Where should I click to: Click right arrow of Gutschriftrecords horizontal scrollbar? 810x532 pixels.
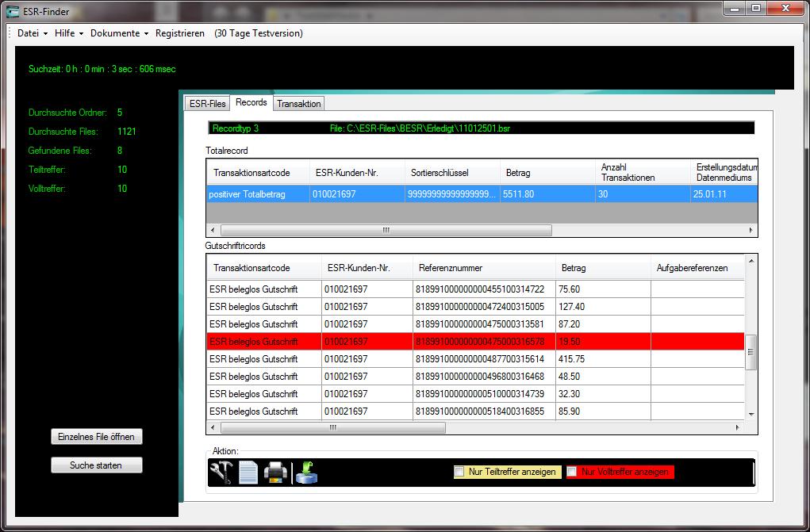[738, 427]
